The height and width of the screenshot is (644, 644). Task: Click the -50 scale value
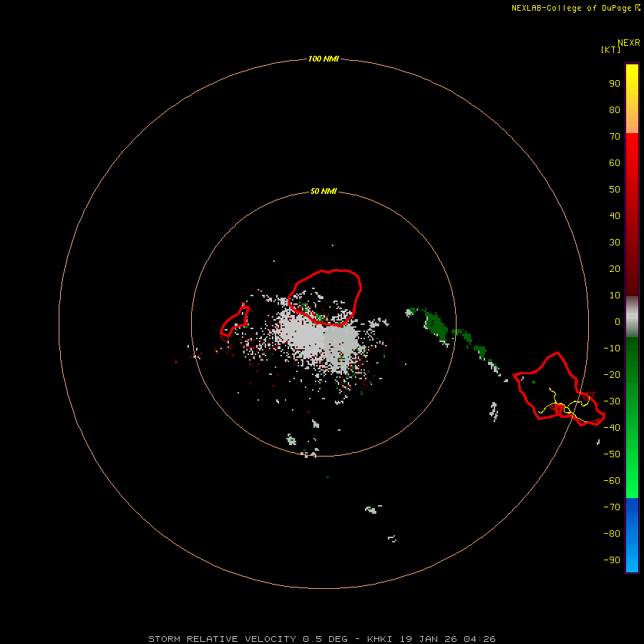(x=612, y=454)
